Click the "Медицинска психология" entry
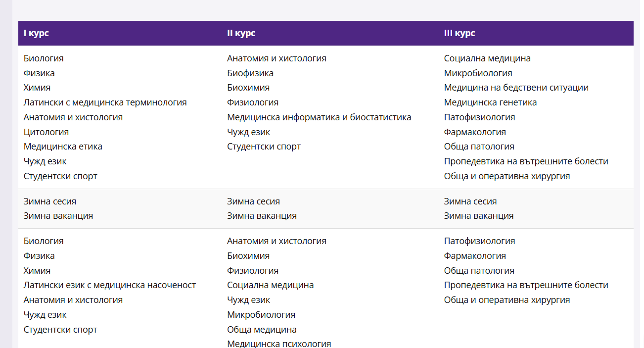 coord(279,344)
